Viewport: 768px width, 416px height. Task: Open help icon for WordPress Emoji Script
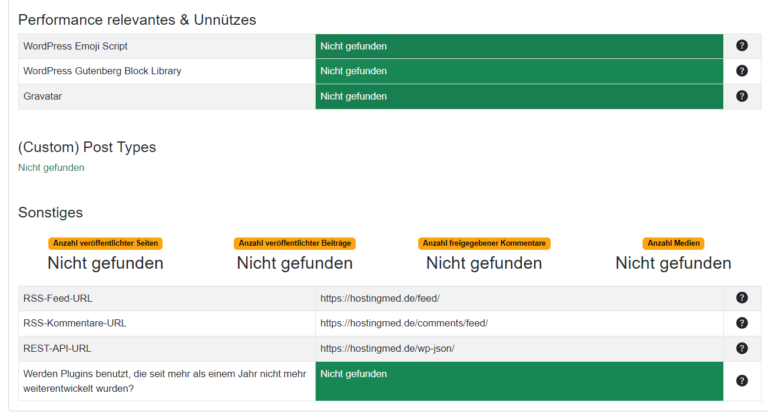[742, 46]
